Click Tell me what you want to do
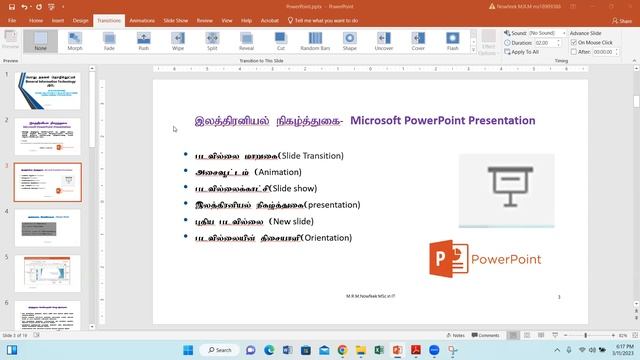 (x=323, y=20)
